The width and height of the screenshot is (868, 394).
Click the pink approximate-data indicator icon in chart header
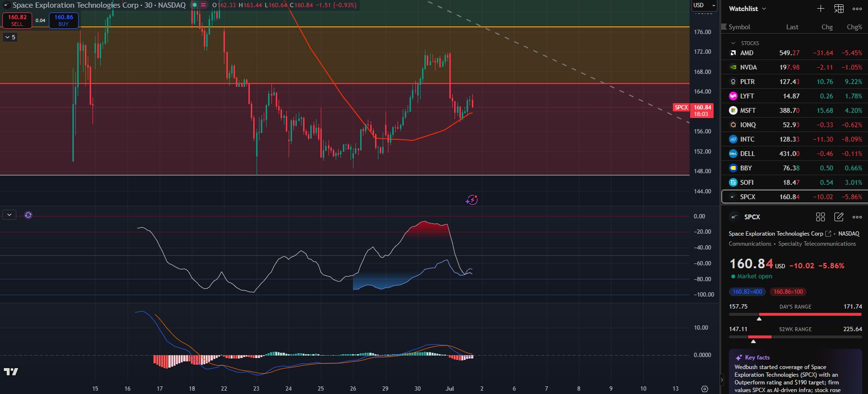tap(203, 5)
